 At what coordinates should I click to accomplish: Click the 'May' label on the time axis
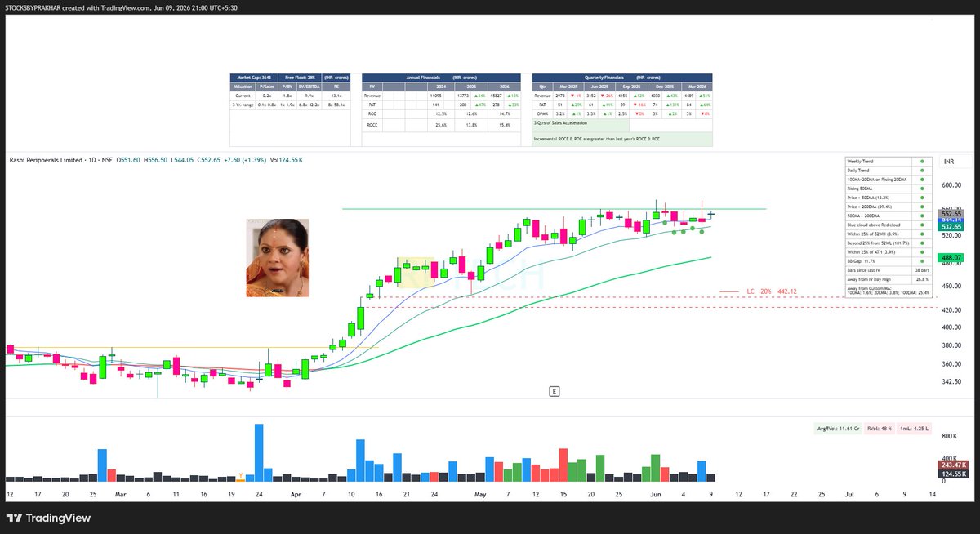(479, 494)
